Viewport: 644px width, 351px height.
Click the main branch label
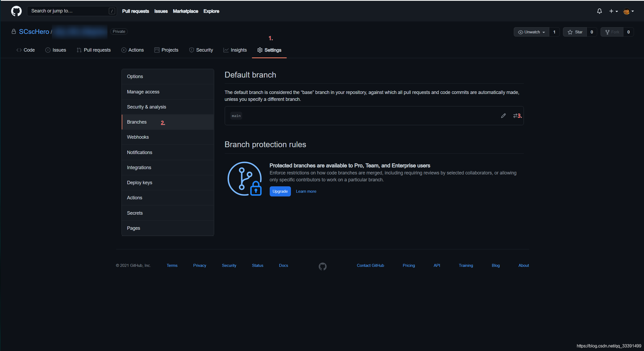point(236,116)
